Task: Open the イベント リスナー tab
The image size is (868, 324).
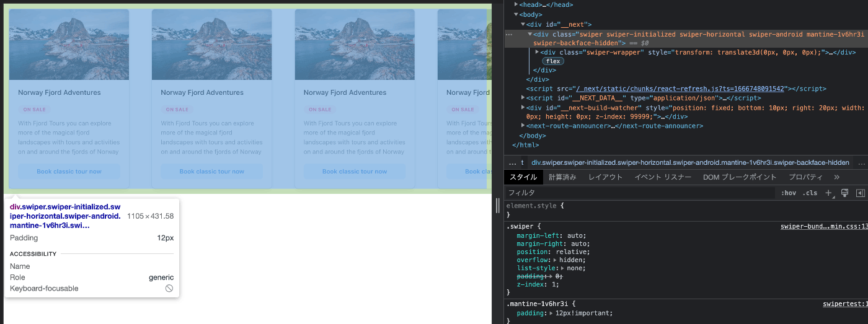Action: (663, 177)
